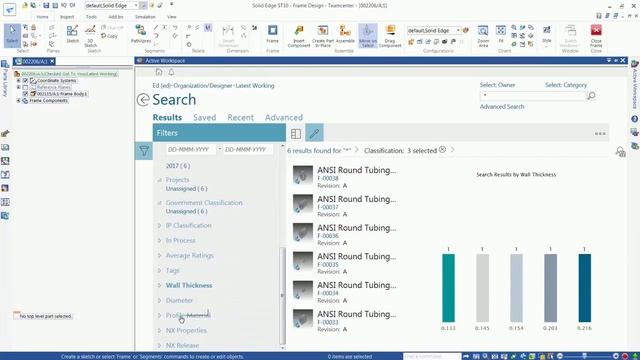Go back using the arrow beside Search
Image resolution: width=640 pixels, height=360 pixels.
(143, 100)
